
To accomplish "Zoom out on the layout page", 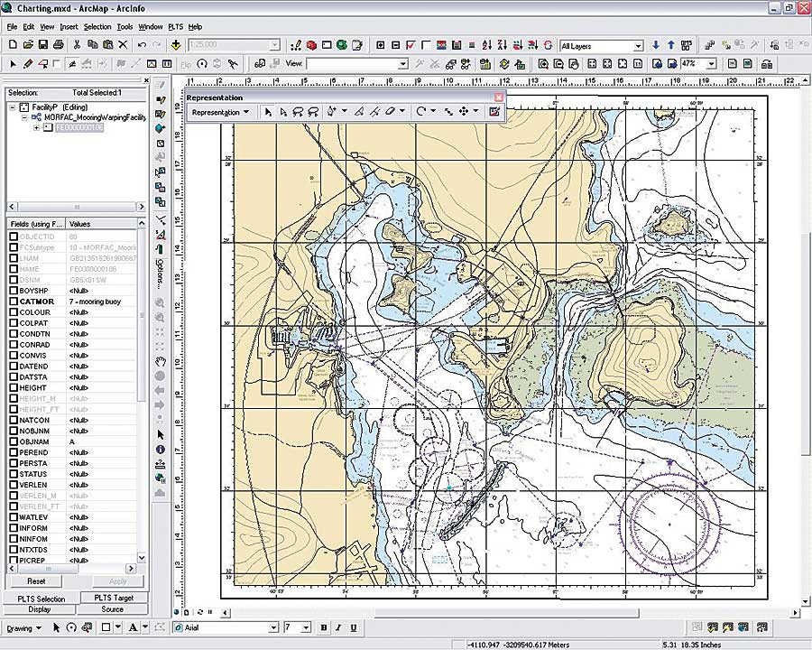I will (558, 64).
